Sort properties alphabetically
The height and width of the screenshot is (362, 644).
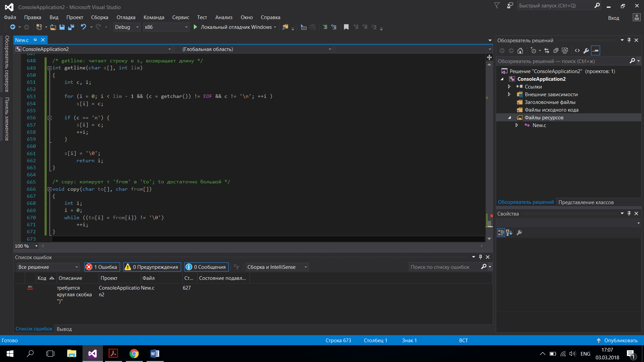509,233
